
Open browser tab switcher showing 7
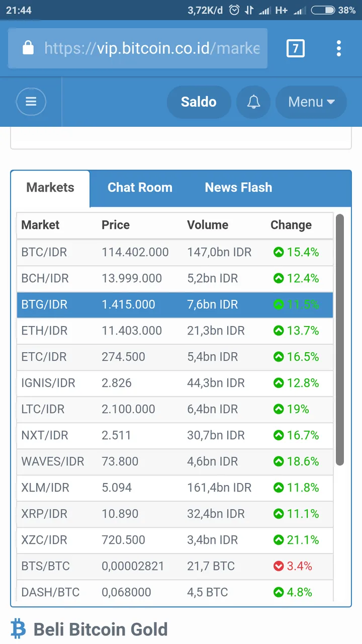[295, 48]
